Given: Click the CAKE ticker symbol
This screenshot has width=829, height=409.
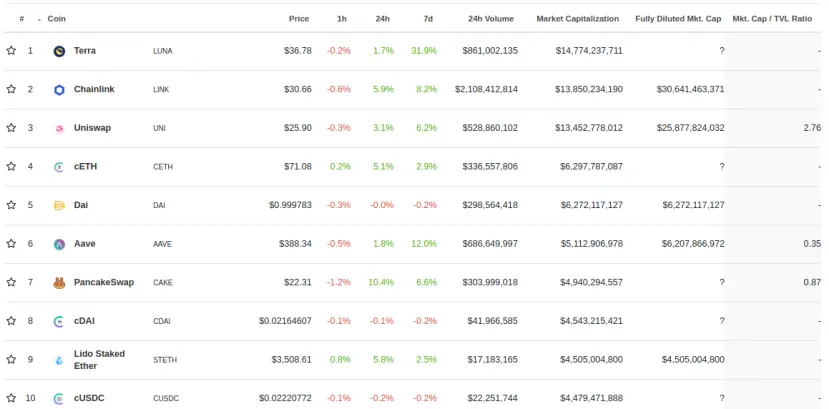Looking at the screenshot, I should tap(163, 283).
